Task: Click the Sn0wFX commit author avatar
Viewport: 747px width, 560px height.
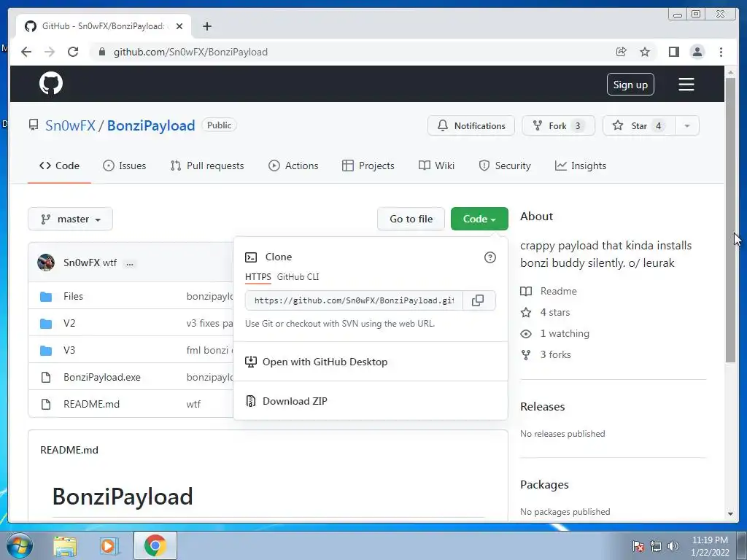Action: click(x=46, y=262)
